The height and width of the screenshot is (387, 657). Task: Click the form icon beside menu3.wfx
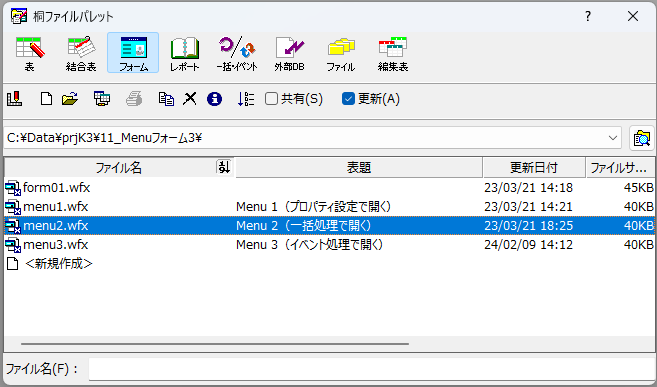click(x=13, y=245)
